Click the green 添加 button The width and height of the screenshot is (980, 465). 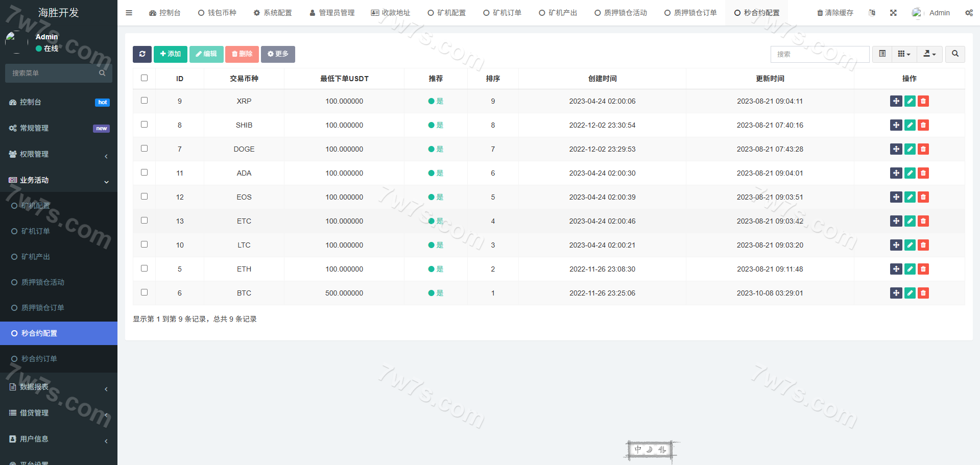pos(170,54)
